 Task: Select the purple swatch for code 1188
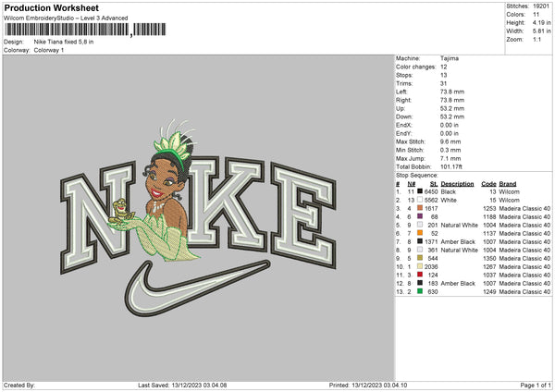pyautogui.click(x=420, y=216)
